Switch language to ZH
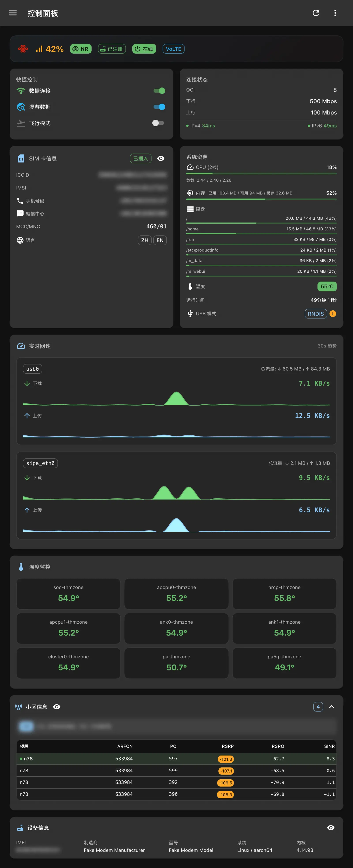The image size is (353, 868). (145, 240)
